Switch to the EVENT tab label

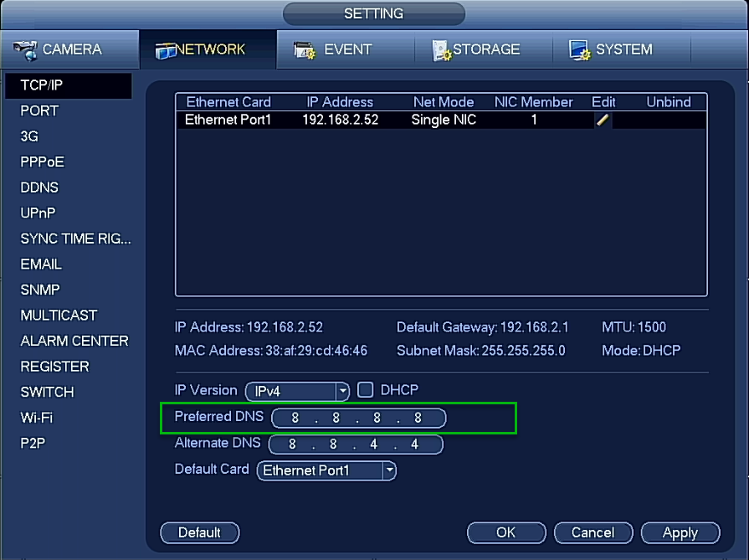point(348,49)
